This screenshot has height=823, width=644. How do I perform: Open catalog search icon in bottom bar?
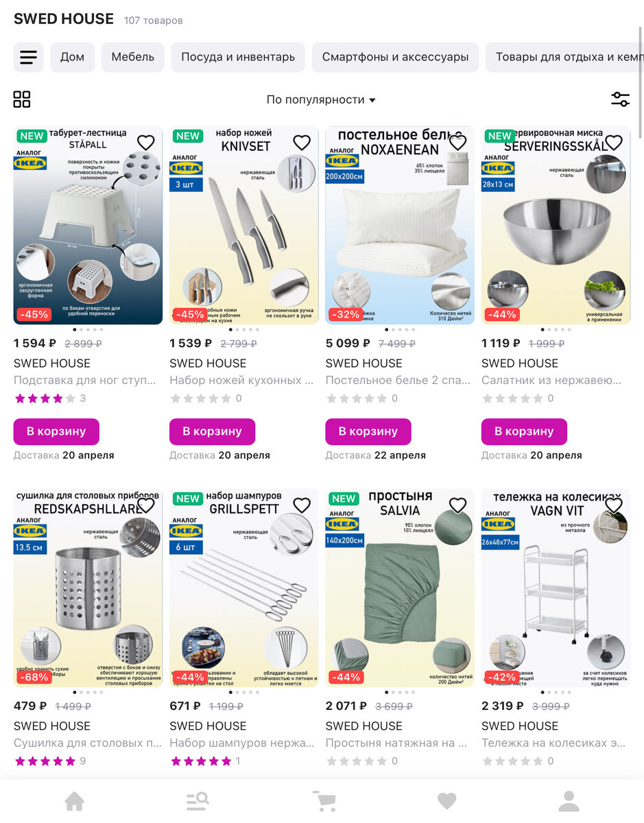point(198,801)
